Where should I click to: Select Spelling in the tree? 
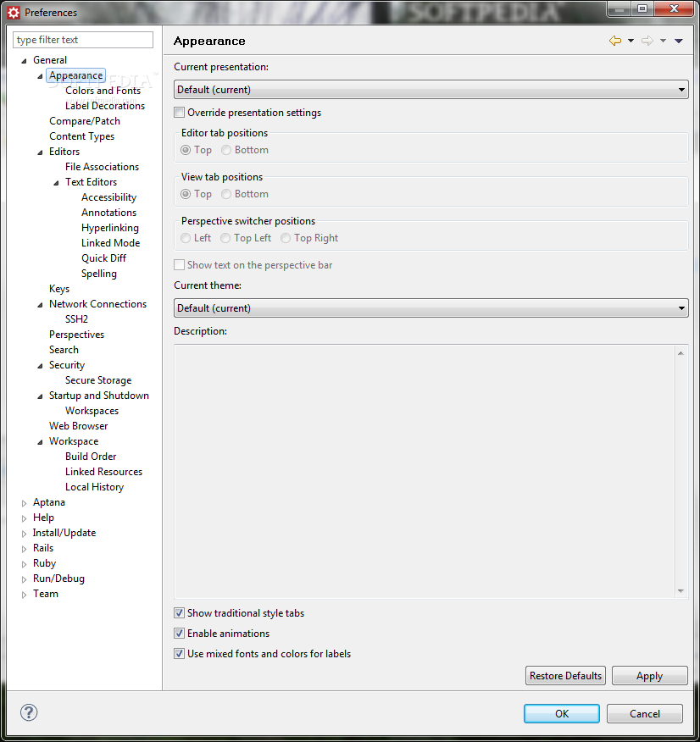(98, 274)
